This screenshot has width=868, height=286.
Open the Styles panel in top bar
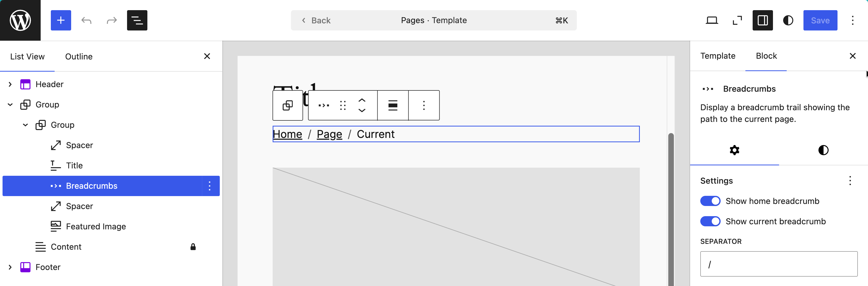point(788,20)
